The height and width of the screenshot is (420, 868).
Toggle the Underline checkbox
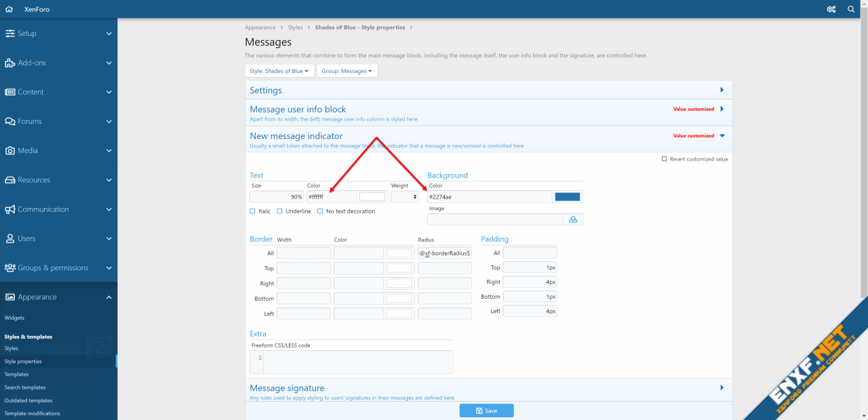[x=280, y=211]
